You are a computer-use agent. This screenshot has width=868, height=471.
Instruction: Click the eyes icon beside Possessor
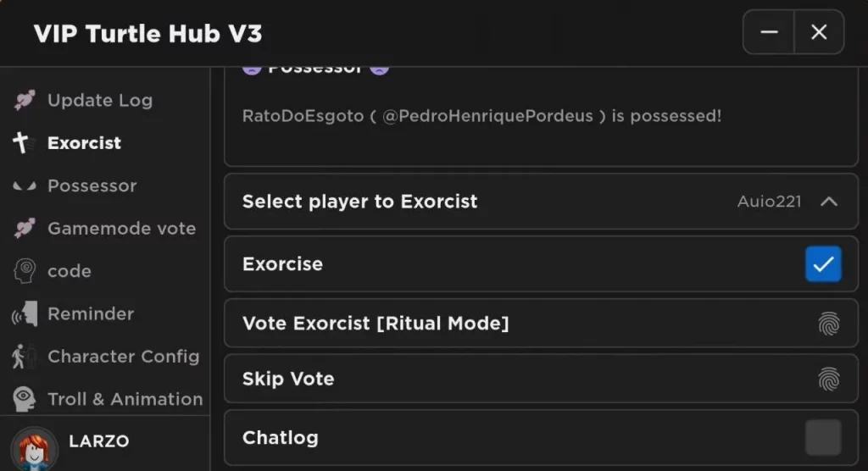pyautogui.click(x=24, y=186)
